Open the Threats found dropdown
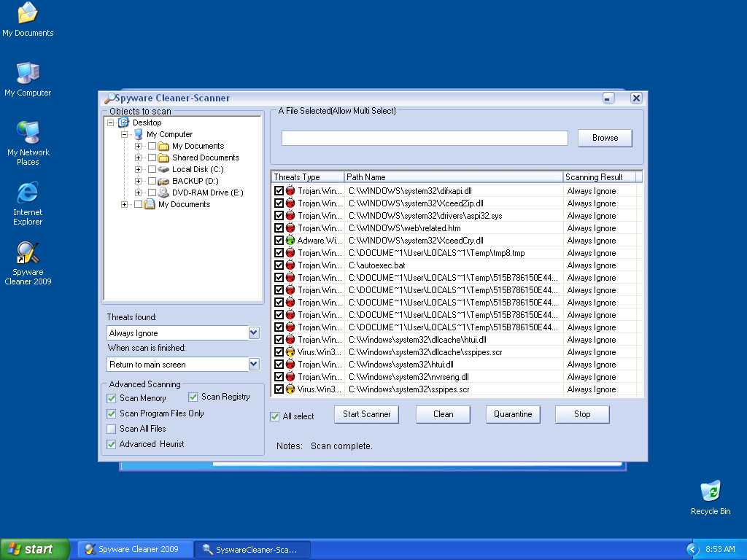The image size is (747, 560). [254, 332]
